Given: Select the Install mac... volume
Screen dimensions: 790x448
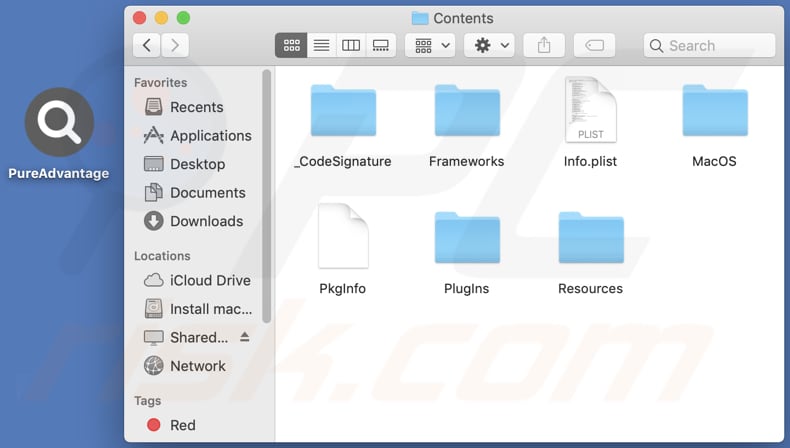Looking at the screenshot, I should click(198, 309).
